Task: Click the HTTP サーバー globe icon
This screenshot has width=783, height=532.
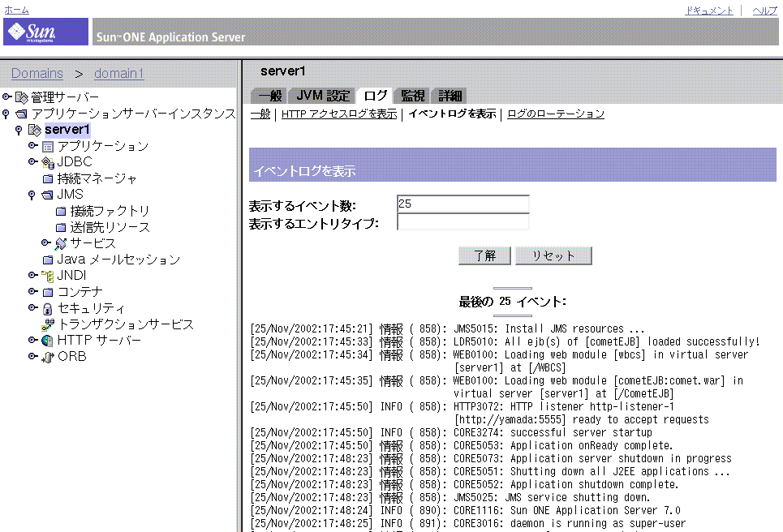Action: pyautogui.click(x=47, y=341)
